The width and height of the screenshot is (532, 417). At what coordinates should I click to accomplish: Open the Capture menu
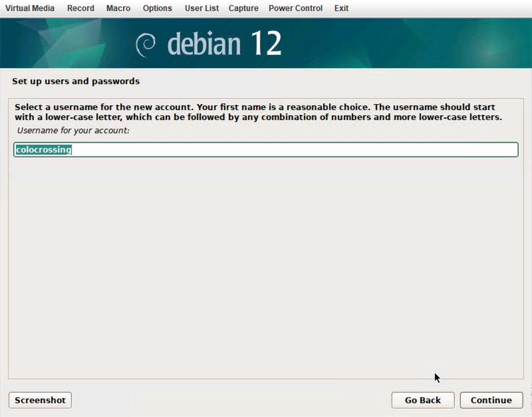click(x=243, y=8)
